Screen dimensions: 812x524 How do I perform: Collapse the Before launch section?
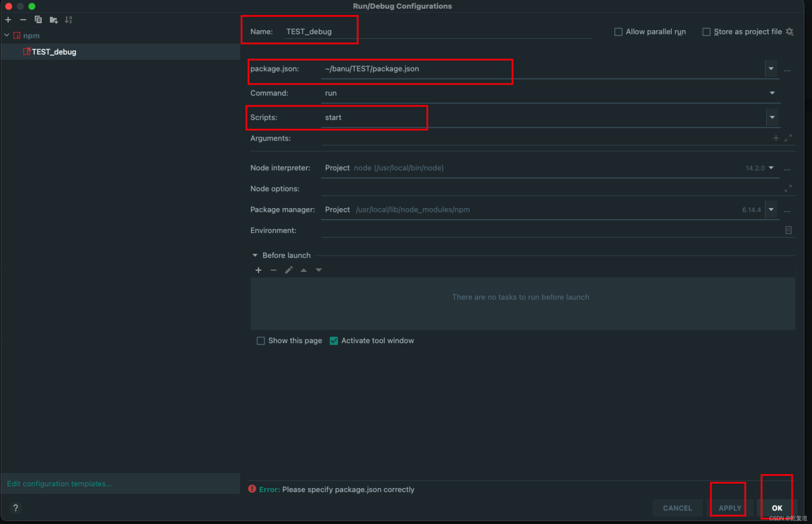(255, 255)
